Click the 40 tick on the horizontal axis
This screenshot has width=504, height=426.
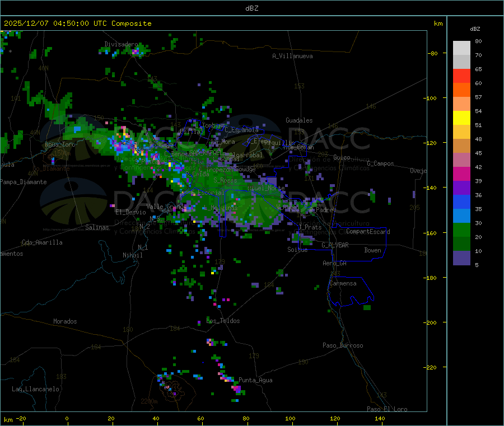[x=156, y=418]
